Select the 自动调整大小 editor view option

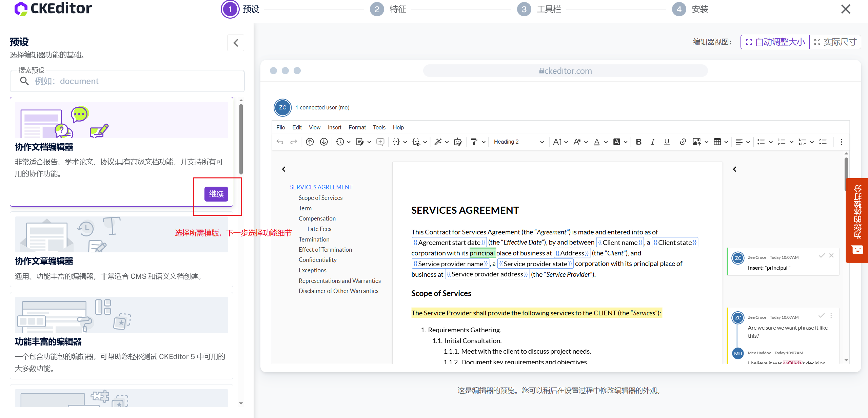(775, 42)
